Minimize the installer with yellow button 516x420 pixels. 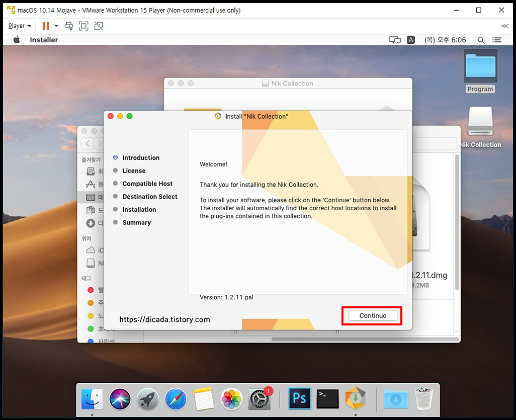[120, 116]
